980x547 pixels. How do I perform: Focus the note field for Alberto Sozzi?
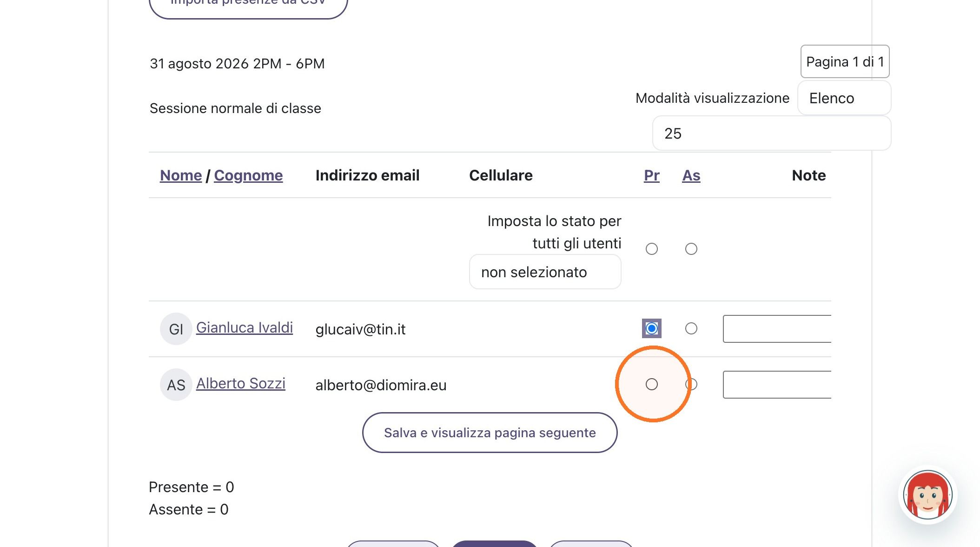(777, 385)
